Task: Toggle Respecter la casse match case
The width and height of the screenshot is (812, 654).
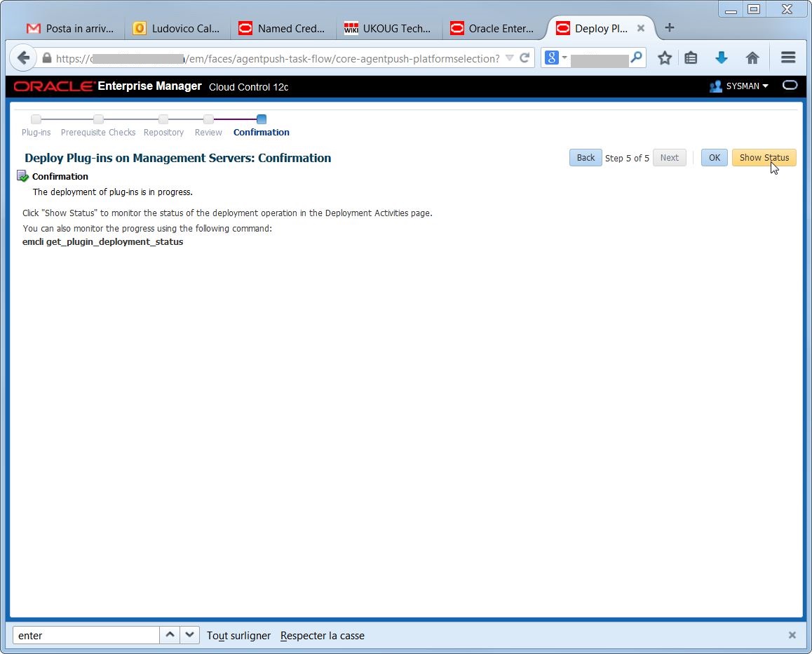Action: coord(322,635)
